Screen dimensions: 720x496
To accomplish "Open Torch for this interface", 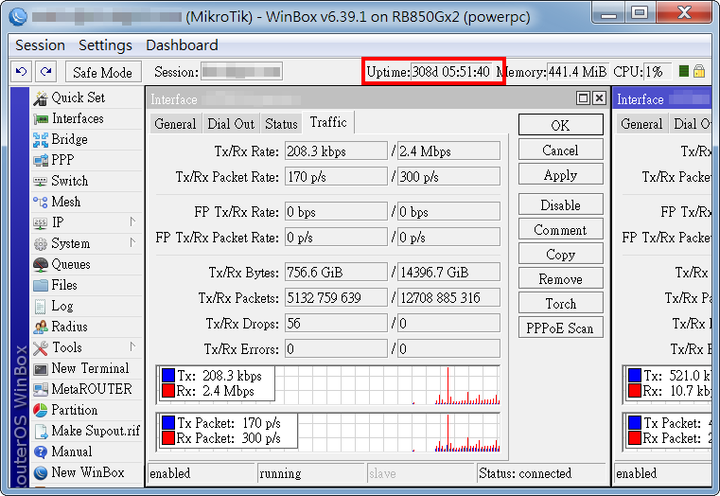I will click(561, 304).
